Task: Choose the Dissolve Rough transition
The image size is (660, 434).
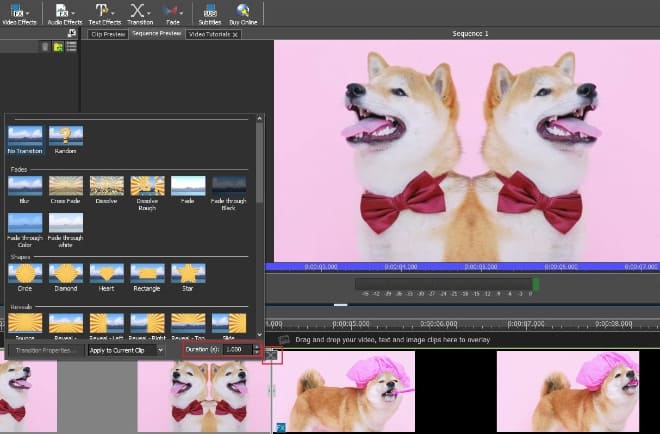Action: [147, 193]
